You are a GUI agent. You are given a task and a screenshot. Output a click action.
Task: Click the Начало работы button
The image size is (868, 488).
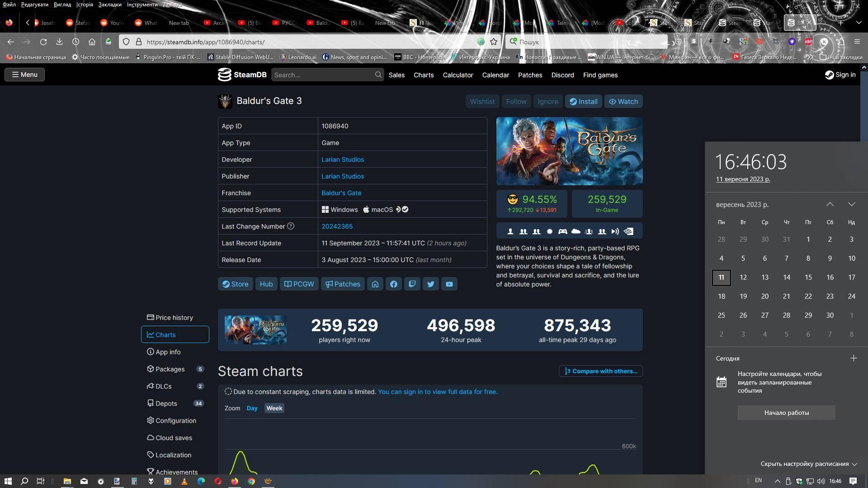[x=787, y=413]
